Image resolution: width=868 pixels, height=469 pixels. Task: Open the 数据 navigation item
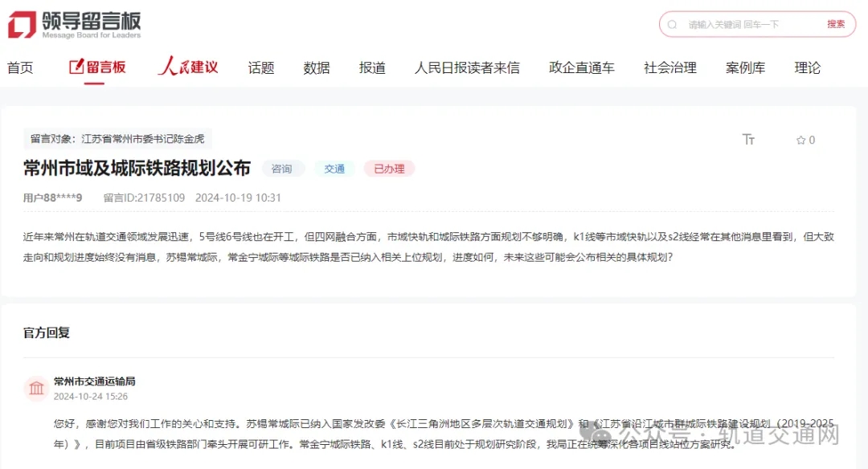317,68
